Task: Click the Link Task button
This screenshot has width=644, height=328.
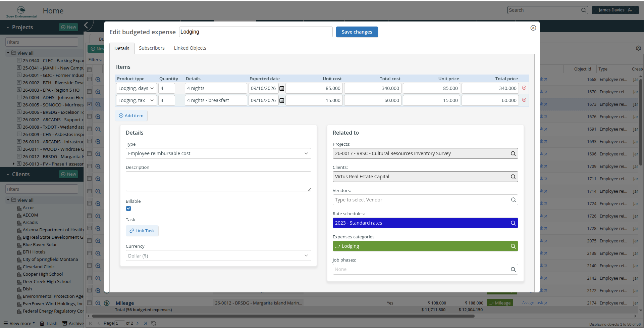Action: (142, 231)
